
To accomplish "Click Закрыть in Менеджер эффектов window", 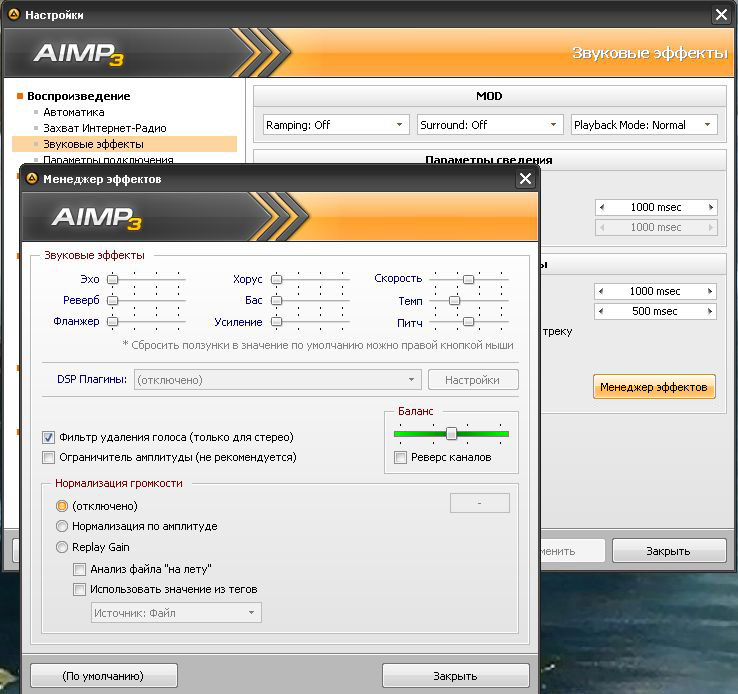I will [455, 676].
